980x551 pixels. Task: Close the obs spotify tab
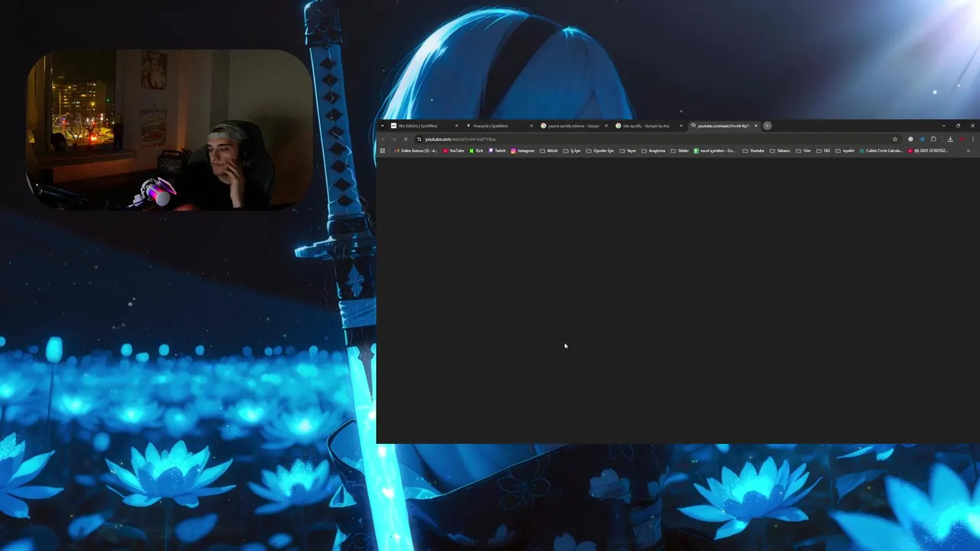(x=681, y=126)
